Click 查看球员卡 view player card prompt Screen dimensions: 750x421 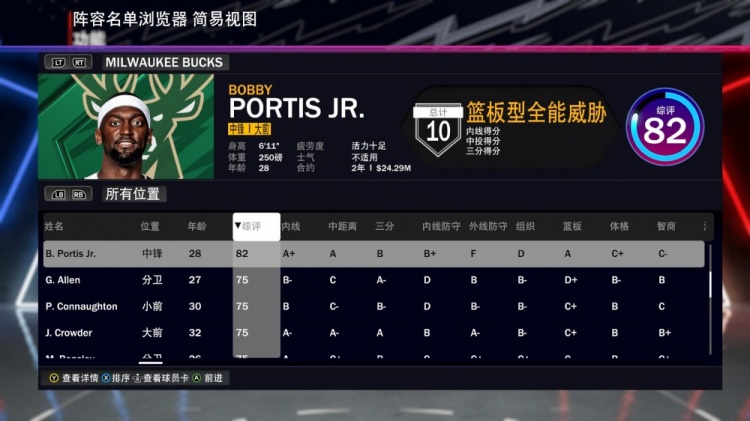click(x=166, y=378)
